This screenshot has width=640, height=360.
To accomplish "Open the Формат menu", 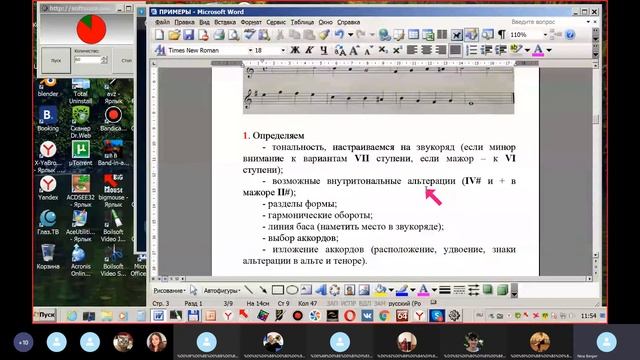I will [251, 22].
